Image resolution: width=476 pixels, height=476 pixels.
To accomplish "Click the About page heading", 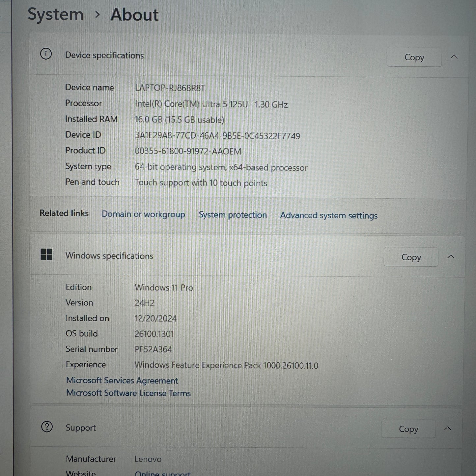I will point(134,15).
